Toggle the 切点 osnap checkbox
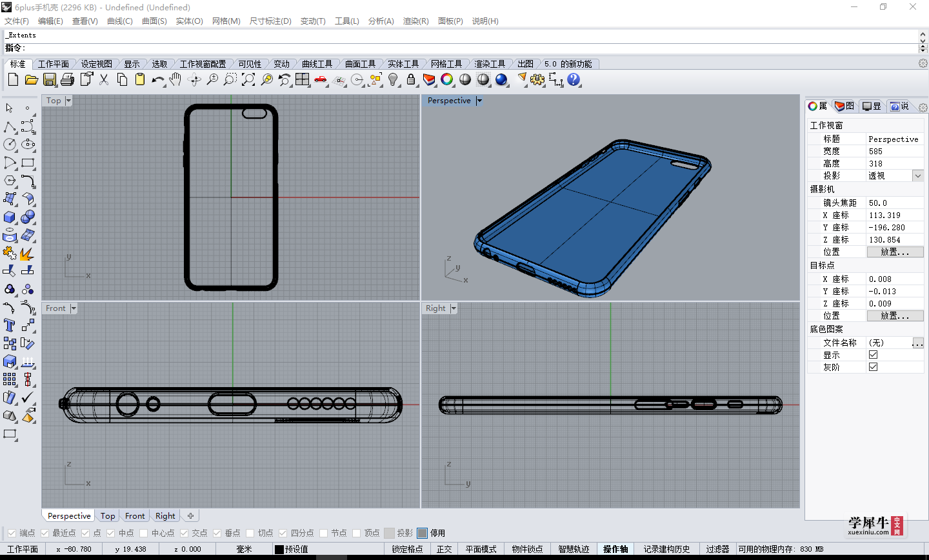The width and height of the screenshot is (929, 560). pyautogui.click(x=250, y=533)
